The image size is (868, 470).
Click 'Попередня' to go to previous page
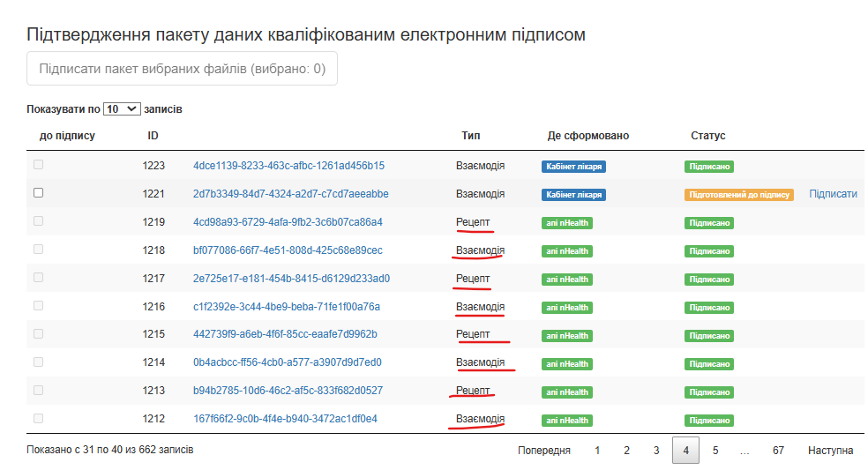(544, 451)
